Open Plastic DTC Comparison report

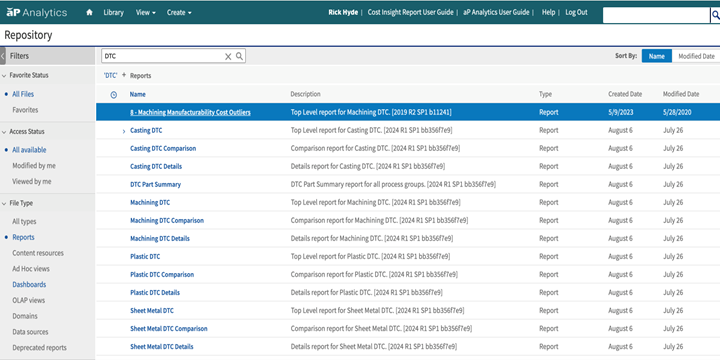click(x=162, y=275)
